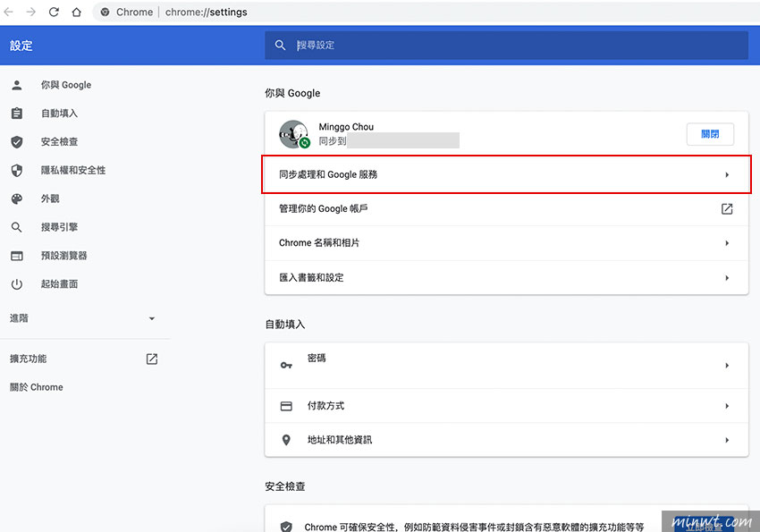Image resolution: width=760 pixels, height=532 pixels.
Task: Select 自動填入 in the sidebar
Action: point(59,114)
